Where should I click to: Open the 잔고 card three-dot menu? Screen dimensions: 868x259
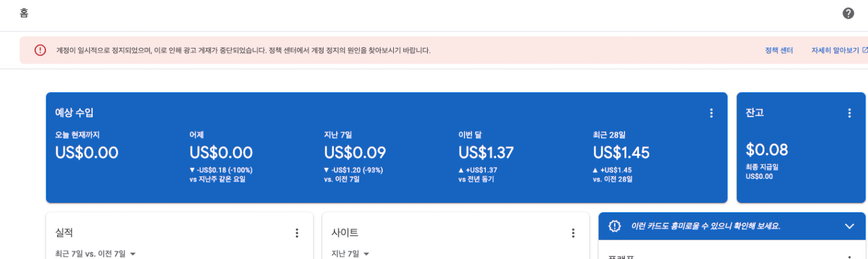(849, 113)
